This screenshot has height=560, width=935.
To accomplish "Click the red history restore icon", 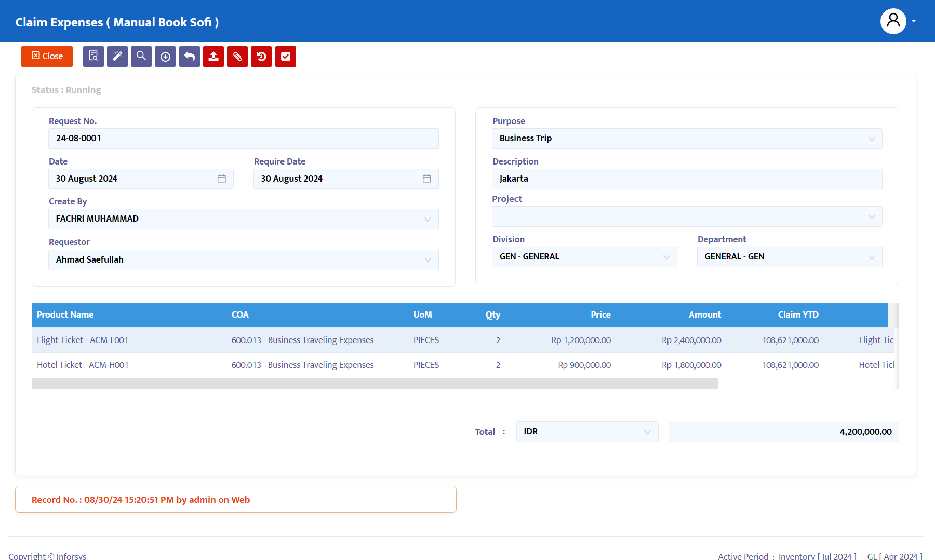I will [261, 57].
